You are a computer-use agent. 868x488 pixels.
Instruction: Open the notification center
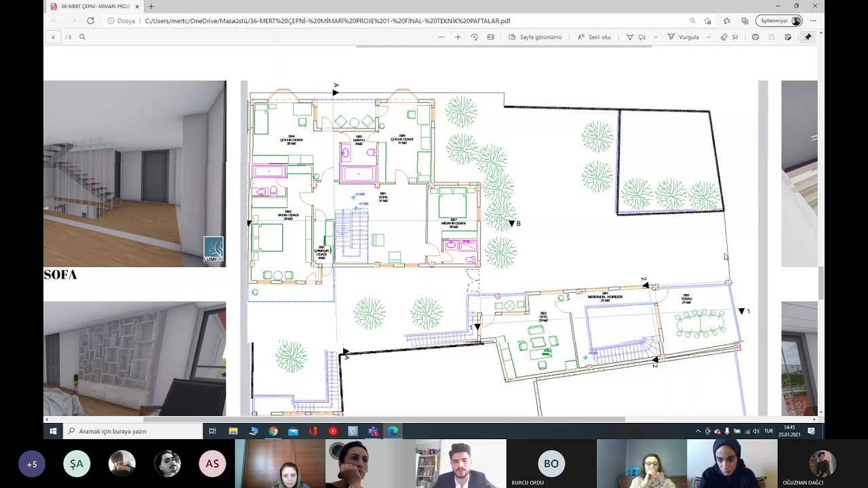click(812, 431)
